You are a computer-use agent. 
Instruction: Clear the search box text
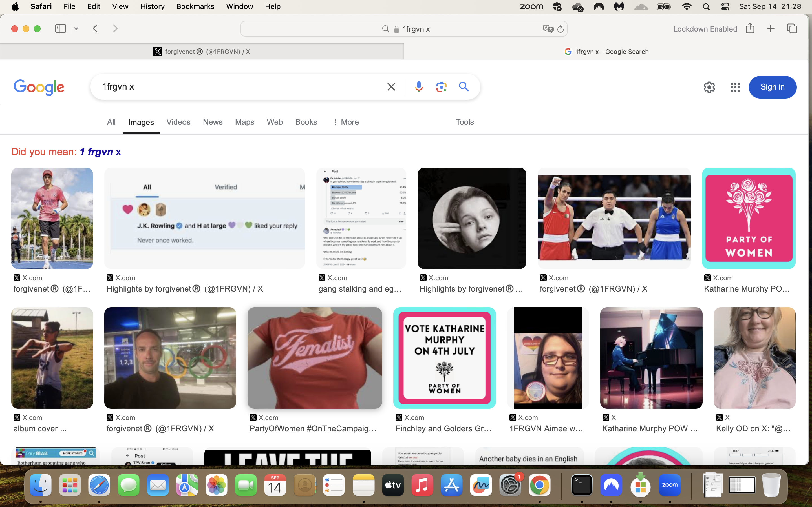391,87
